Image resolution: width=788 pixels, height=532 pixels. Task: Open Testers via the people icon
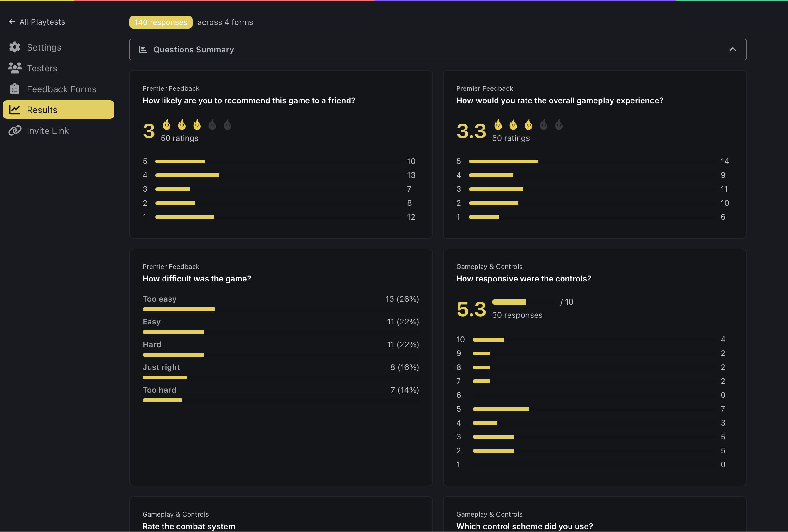15,68
